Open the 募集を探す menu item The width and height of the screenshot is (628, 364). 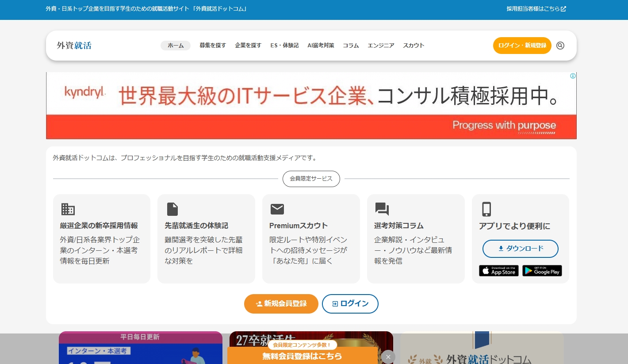(x=213, y=46)
